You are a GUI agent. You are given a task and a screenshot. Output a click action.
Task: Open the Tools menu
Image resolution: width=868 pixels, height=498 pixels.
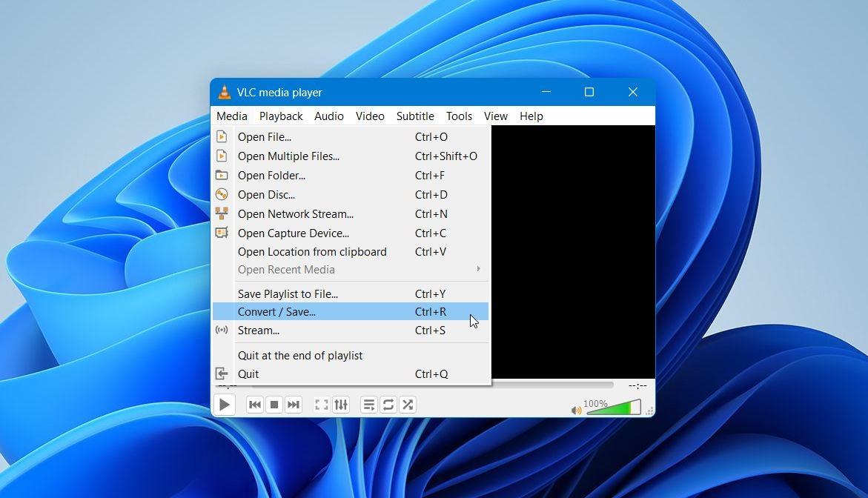point(459,116)
